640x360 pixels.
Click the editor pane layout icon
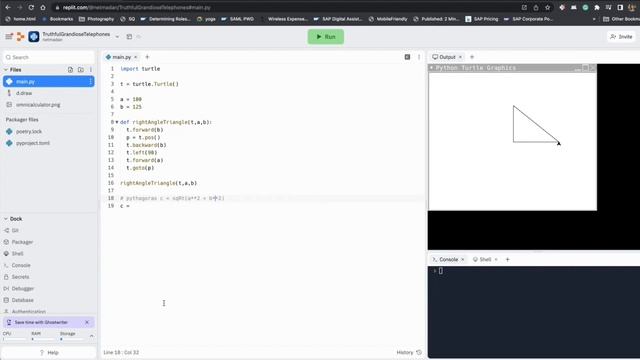click(407, 57)
